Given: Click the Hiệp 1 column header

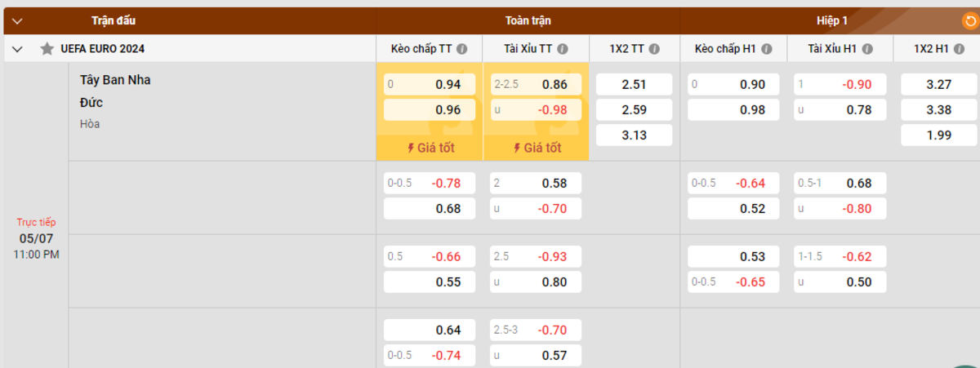Looking at the screenshot, I should point(832,21).
